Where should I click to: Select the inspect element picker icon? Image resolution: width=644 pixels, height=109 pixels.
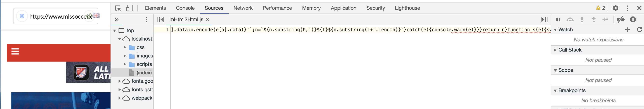[x=118, y=8]
